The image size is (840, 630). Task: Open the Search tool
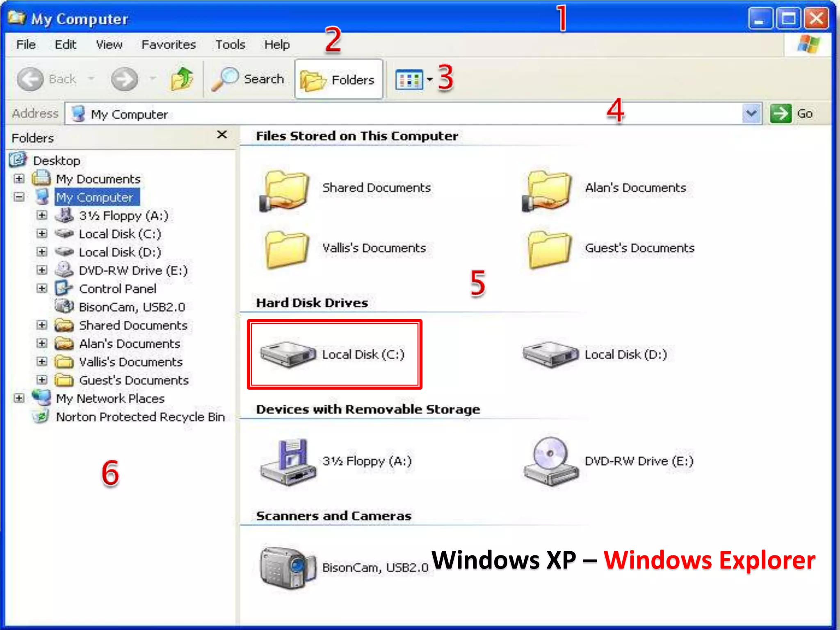pyautogui.click(x=248, y=79)
